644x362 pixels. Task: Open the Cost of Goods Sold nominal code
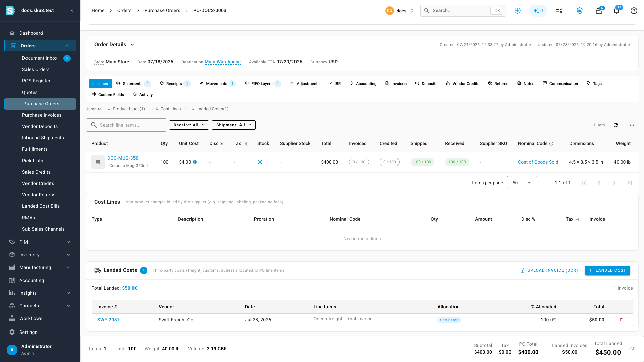click(538, 162)
